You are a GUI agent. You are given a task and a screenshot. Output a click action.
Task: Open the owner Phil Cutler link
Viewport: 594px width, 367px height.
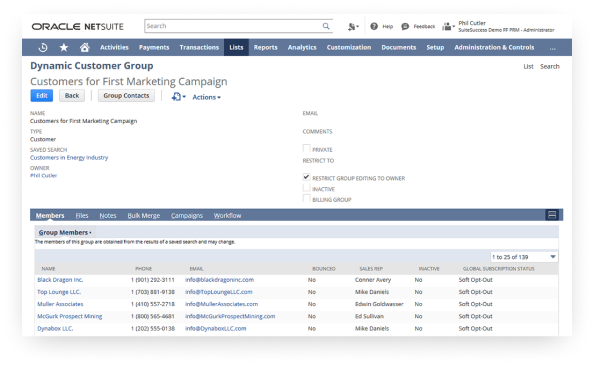pyautogui.click(x=44, y=176)
